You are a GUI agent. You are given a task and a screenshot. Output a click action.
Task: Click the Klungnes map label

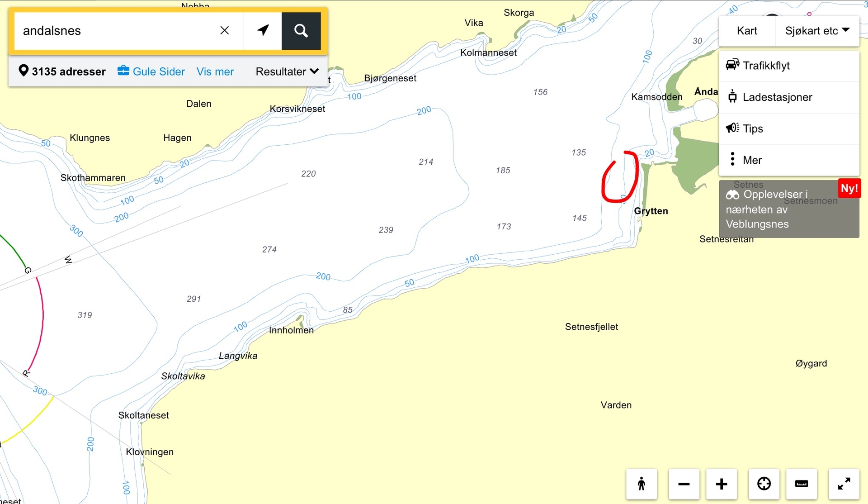point(90,138)
